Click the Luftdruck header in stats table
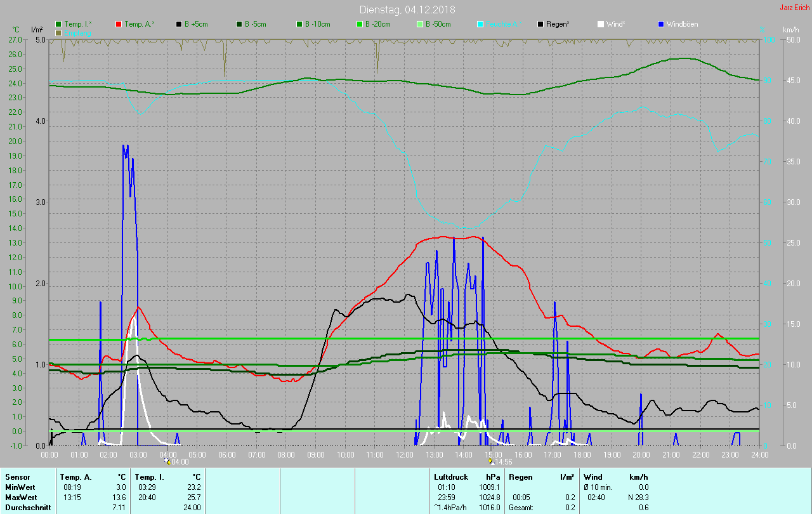This screenshot has width=812, height=514. (451, 477)
